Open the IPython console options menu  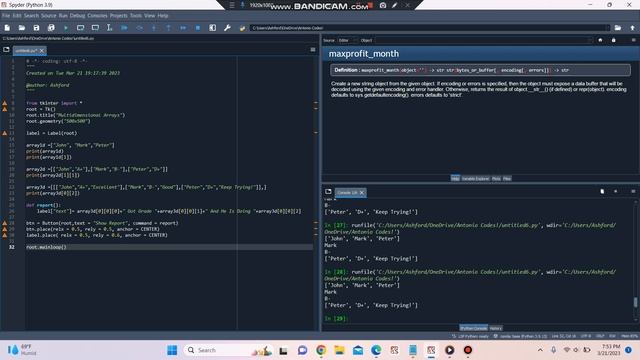(x=633, y=191)
